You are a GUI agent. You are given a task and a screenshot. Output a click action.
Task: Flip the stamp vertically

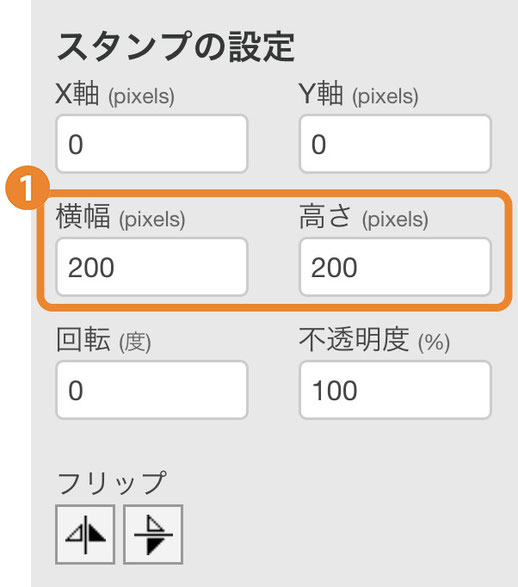pos(153,534)
